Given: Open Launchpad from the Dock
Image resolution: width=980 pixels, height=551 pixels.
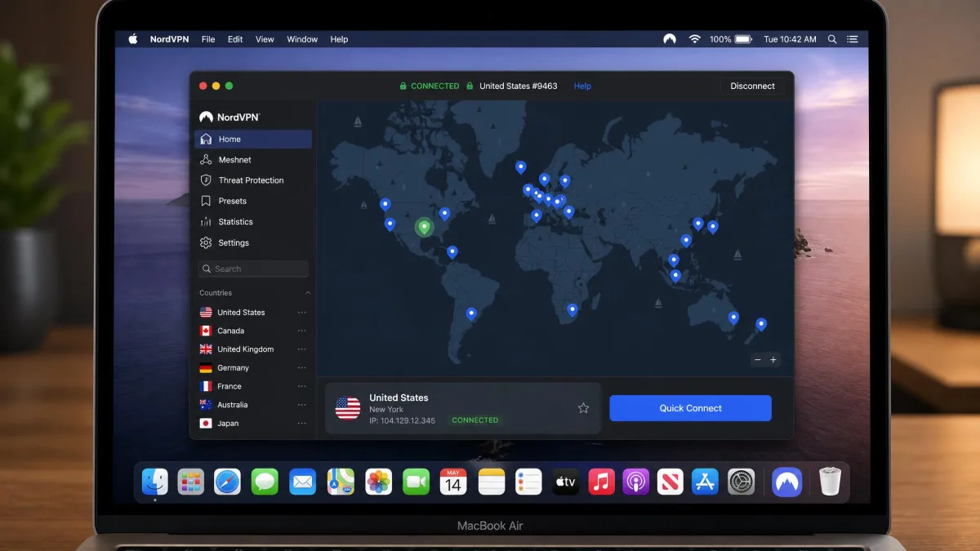Looking at the screenshot, I should [191, 482].
